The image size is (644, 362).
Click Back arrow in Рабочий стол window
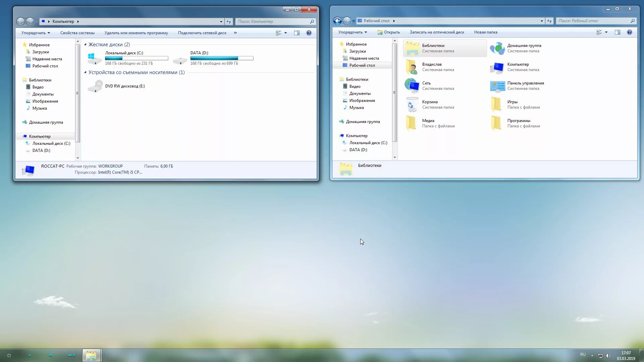337,21
